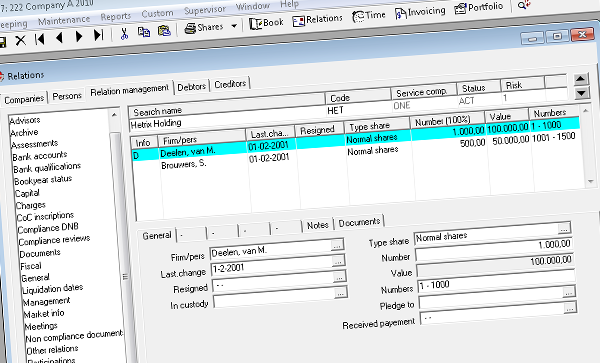Open the Invoicing module

coord(420,12)
